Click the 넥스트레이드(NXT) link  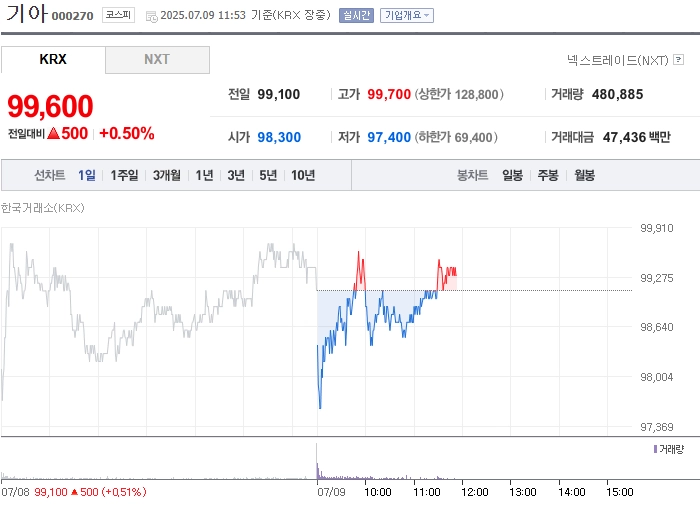coord(617,60)
